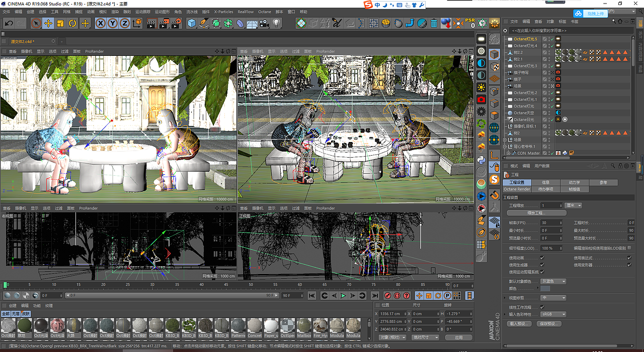This screenshot has height=352, width=644.
Task: Open 对象(相对) coordinate mode dropdown
Action: click(x=393, y=337)
